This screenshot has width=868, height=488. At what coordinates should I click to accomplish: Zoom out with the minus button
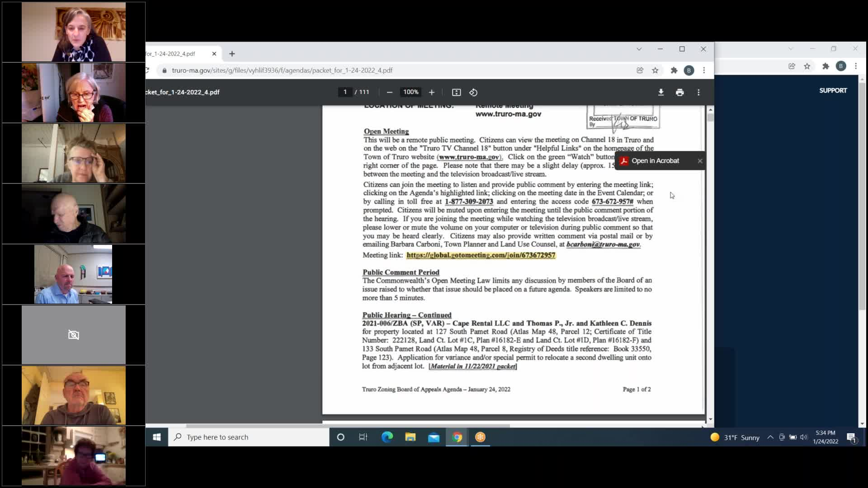pyautogui.click(x=389, y=92)
